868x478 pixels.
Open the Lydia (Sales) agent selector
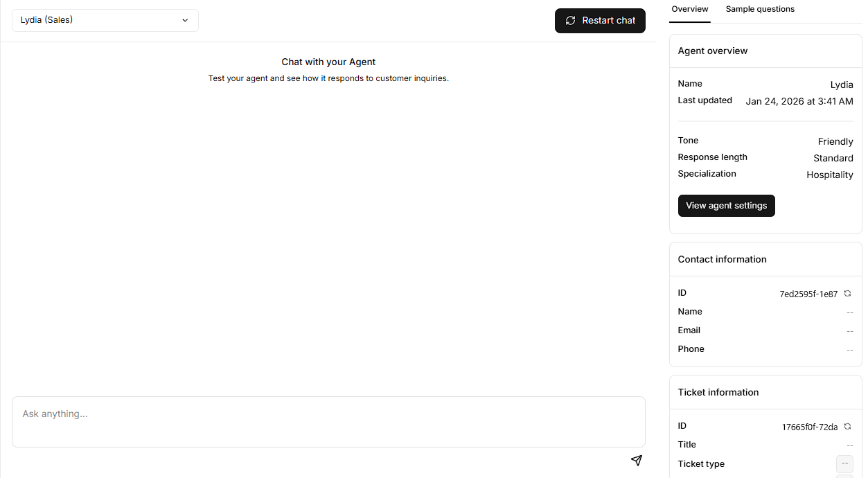tap(105, 21)
